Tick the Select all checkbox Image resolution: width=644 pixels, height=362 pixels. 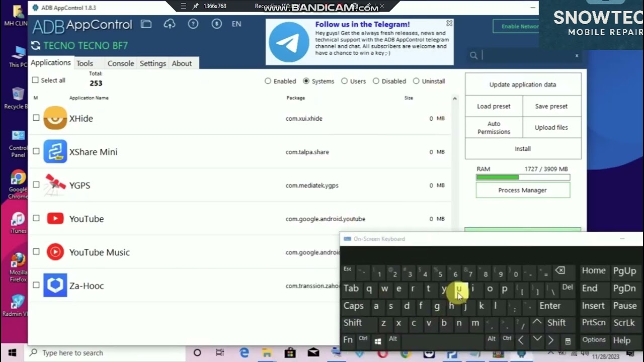[x=35, y=80]
